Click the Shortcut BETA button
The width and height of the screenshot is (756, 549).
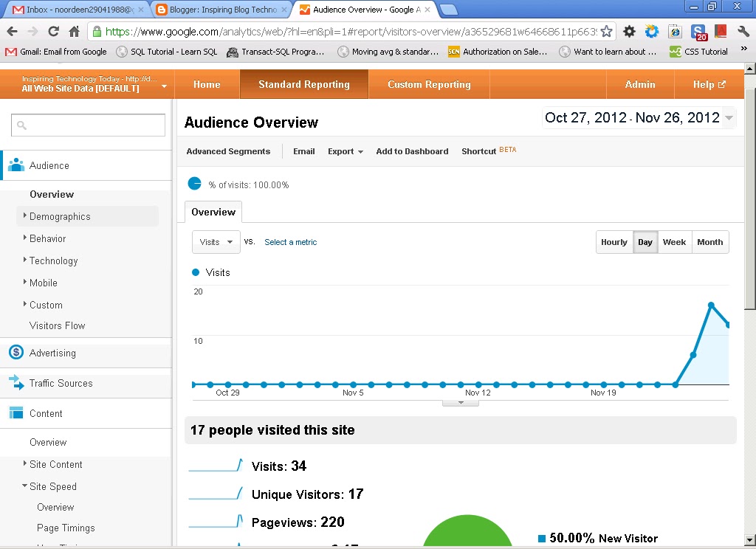point(489,151)
